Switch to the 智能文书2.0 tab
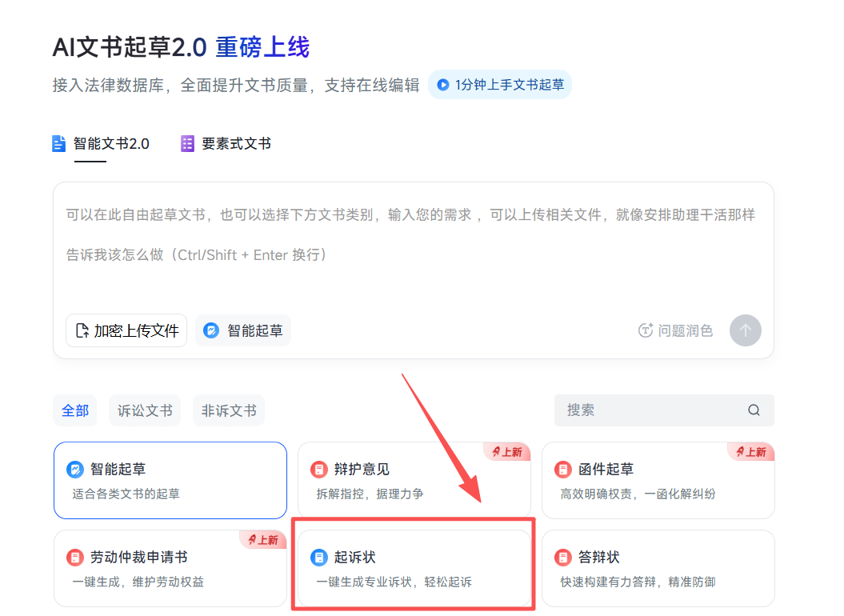 [x=101, y=144]
